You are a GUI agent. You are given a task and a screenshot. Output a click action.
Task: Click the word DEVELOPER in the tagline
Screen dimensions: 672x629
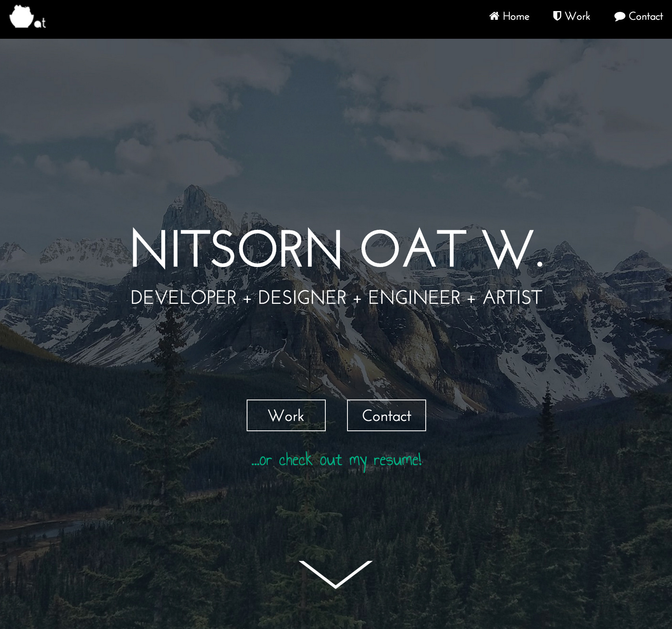[183, 297]
